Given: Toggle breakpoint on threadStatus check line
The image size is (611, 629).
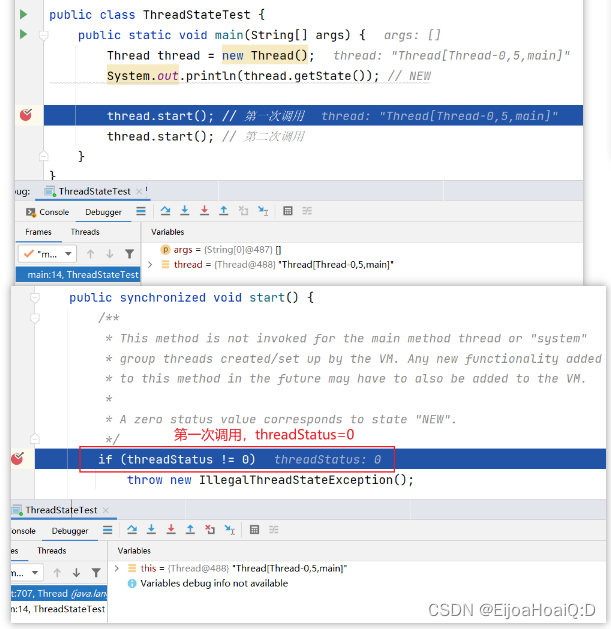Looking at the screenshot, I should [17, 458].
